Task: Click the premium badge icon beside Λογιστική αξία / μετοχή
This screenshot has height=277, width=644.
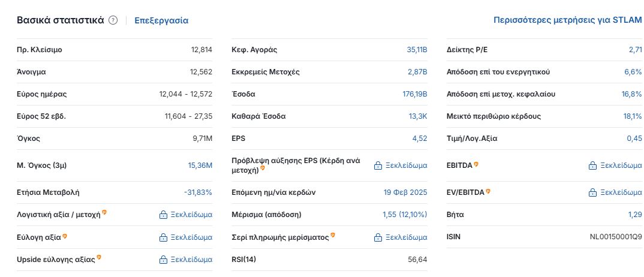Action: (104, 212)
